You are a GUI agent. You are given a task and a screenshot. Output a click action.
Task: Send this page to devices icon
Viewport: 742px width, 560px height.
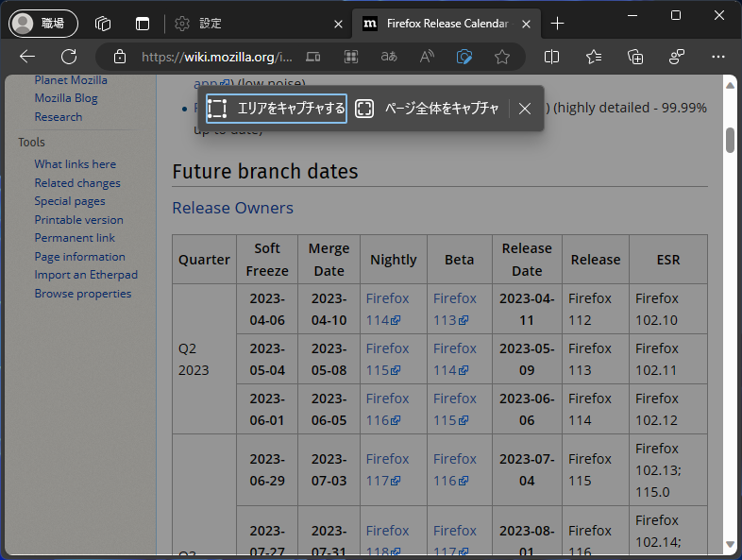tap(312, 57)
